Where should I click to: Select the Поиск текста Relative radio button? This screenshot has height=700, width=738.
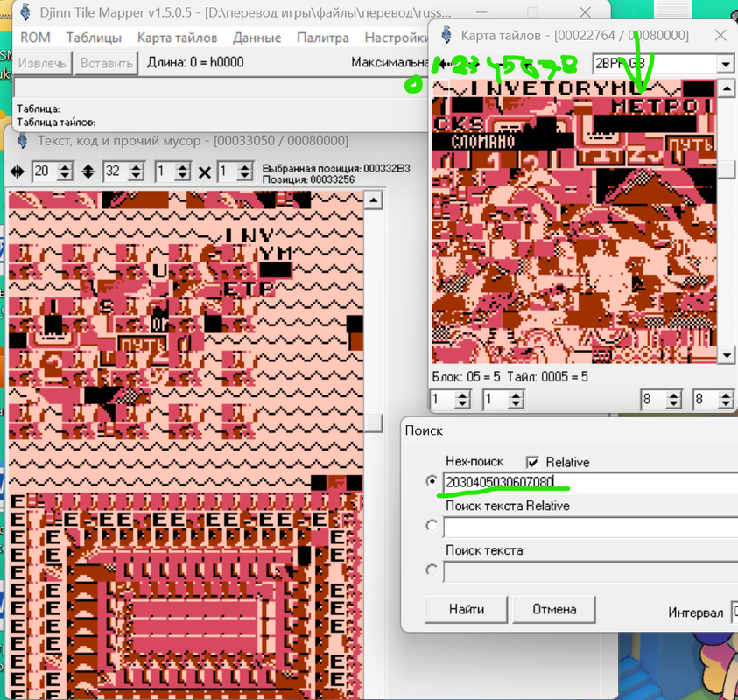(x=432, y=526)
